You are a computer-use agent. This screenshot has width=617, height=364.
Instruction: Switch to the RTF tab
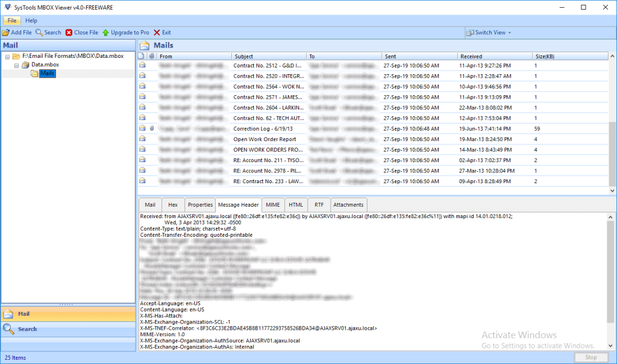pos(319,205)
